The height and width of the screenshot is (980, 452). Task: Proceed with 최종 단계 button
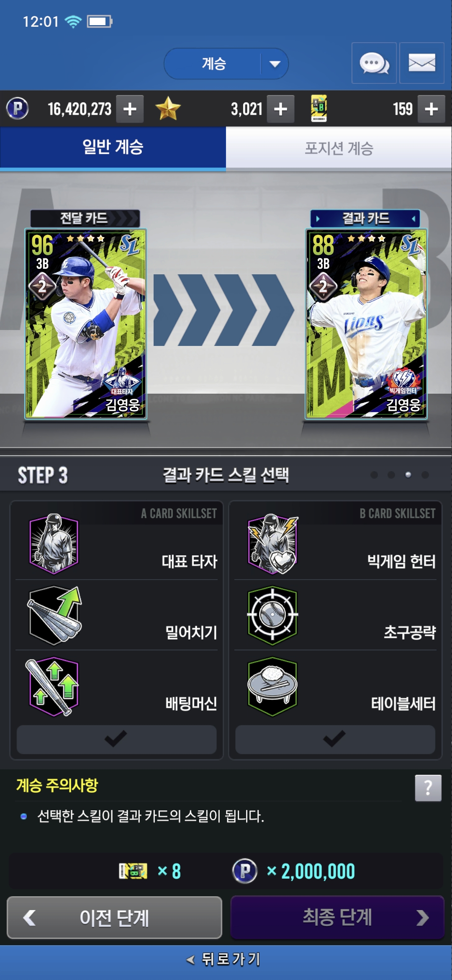click(337, 917)
